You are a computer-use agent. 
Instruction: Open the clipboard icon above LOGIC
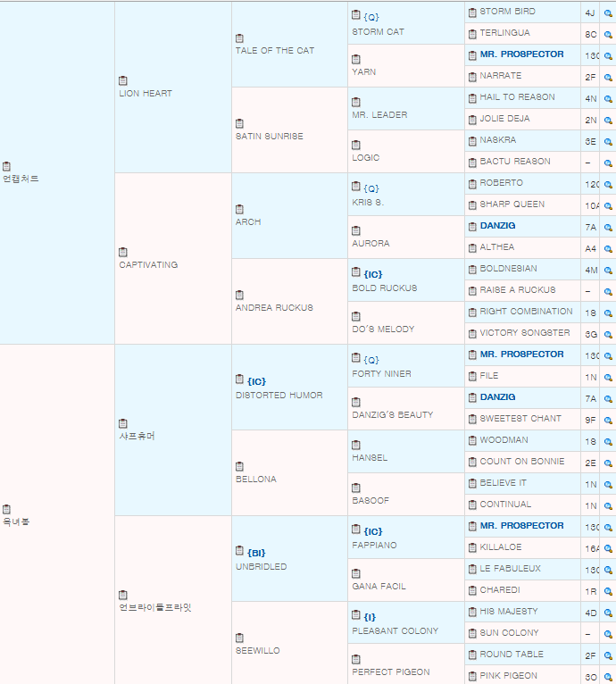pos(356,145)
